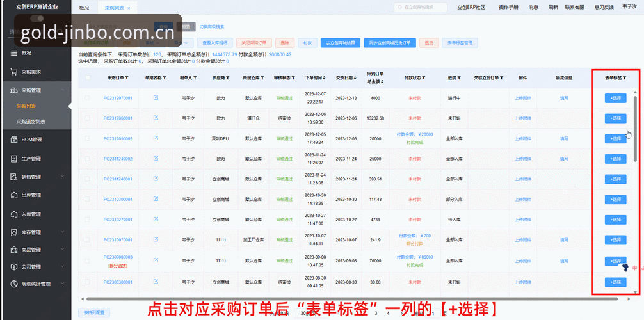
Task: Click the 出库管理 sidebar icon
Action: click(13, 195)
